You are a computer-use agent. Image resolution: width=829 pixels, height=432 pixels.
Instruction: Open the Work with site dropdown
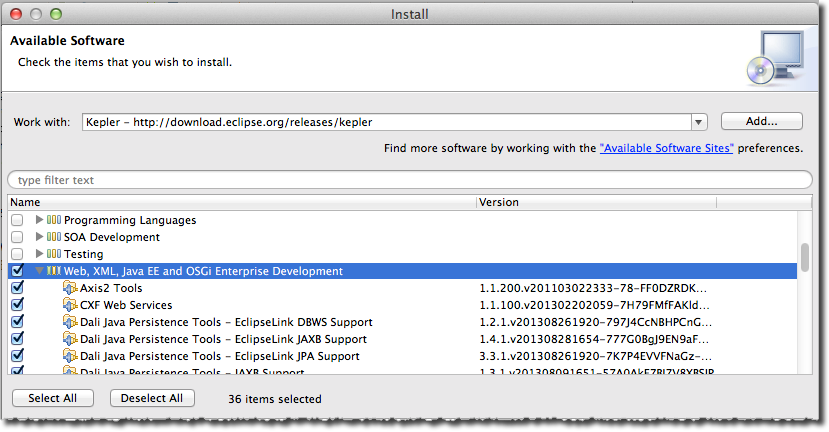(x=699, y=122)
